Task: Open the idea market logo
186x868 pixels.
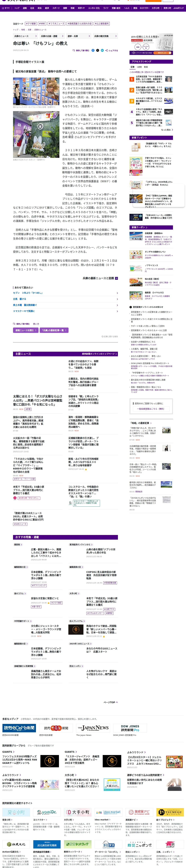Action: (x=108, y=812)
